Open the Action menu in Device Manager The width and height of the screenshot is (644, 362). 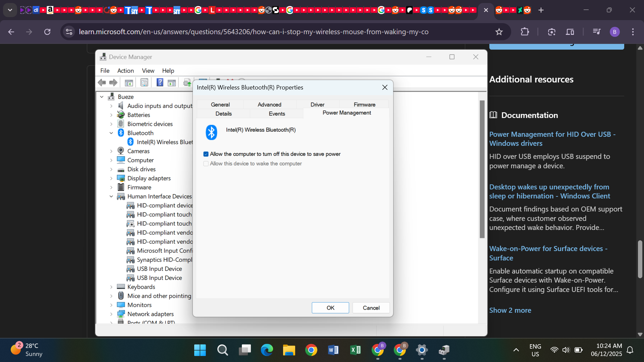tap(125, 71)
